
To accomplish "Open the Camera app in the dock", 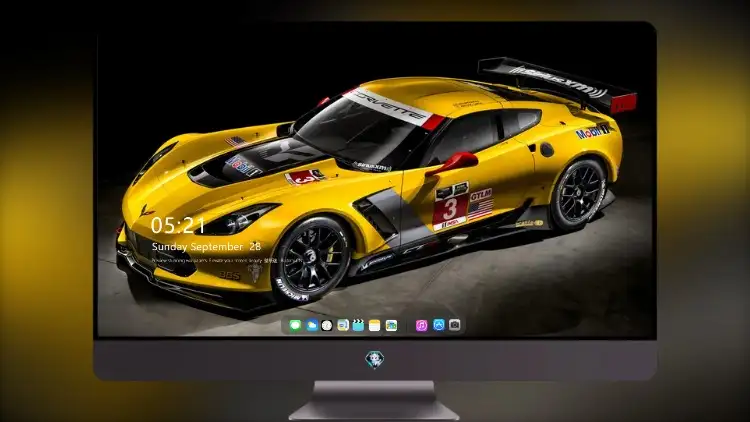I will coord(455,325).
